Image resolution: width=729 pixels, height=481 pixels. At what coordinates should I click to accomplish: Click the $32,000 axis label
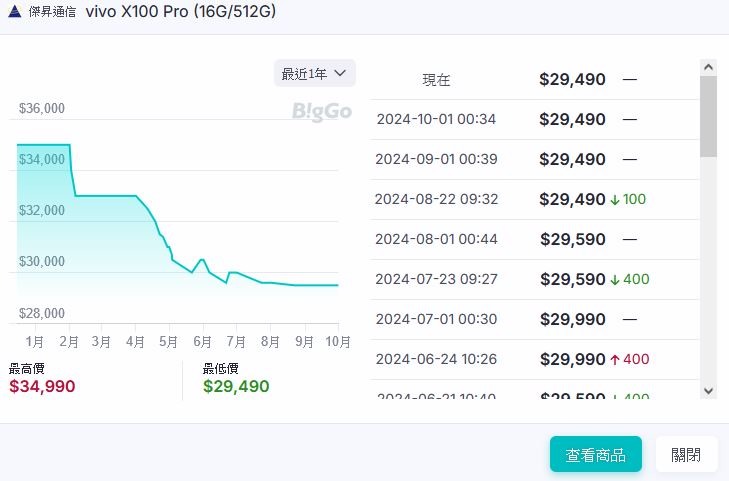(42, 211)
